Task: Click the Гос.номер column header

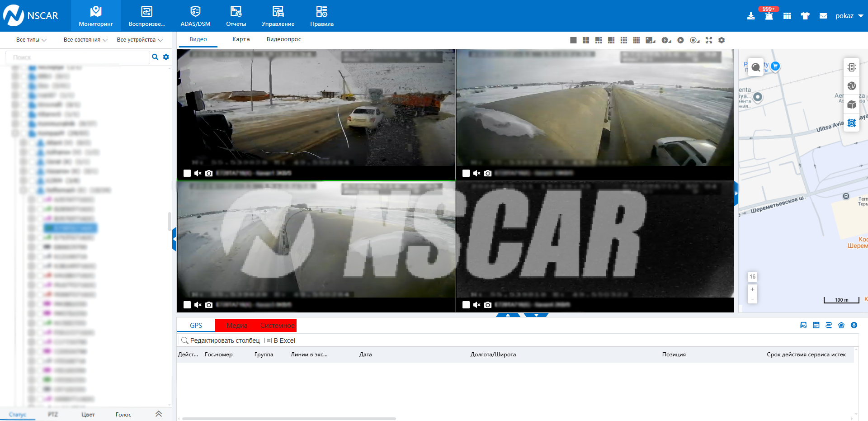Action: [219, 355]
